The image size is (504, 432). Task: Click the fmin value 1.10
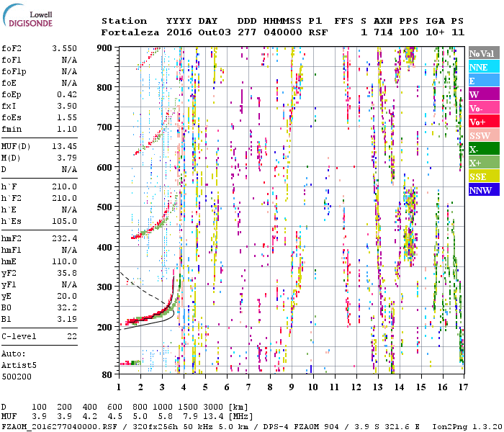click(67, 129)
